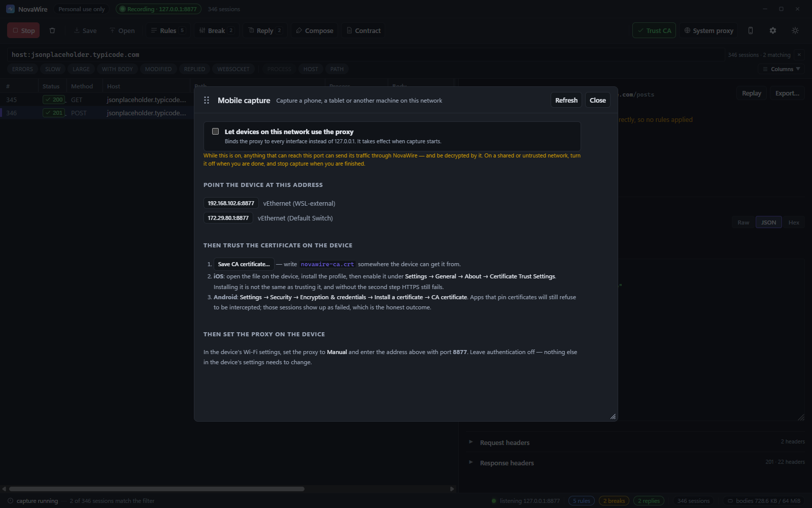Viewport: 812px width, 508px height.
Task: Open the Columns dropdown
Action: (782, 69)
